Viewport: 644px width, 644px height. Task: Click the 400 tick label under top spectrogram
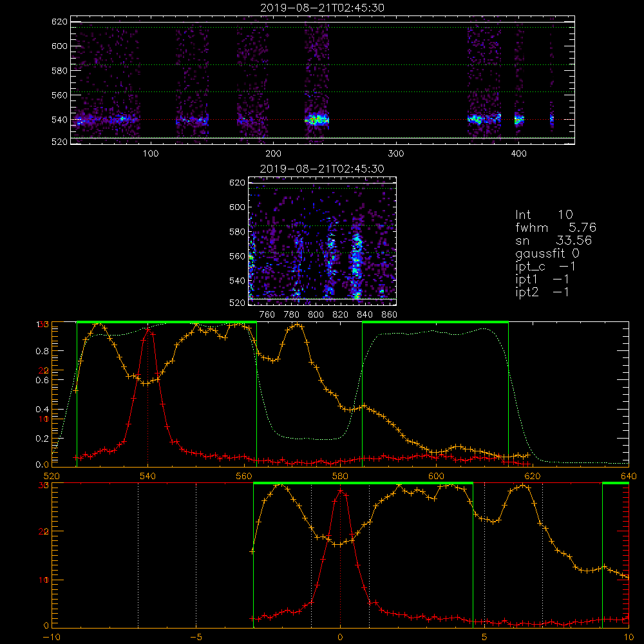point(518,154)
